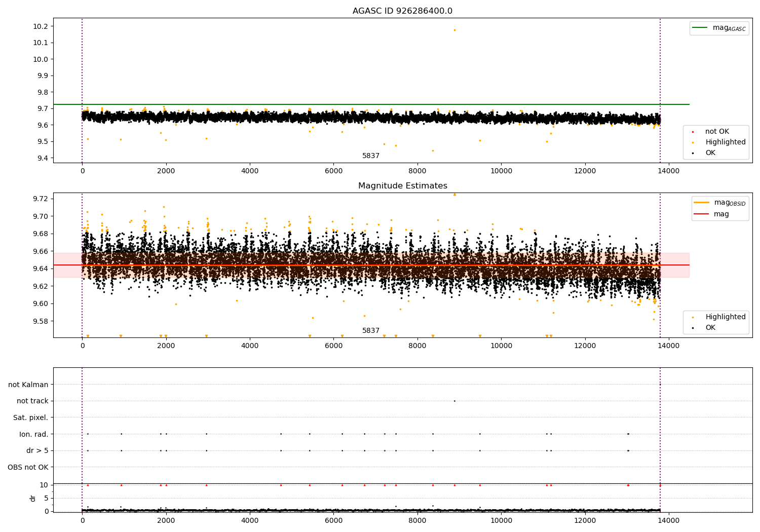Click the "Ion. rad." row label
The height and width of the screenshot is (532, 760).
click(34, 434)
